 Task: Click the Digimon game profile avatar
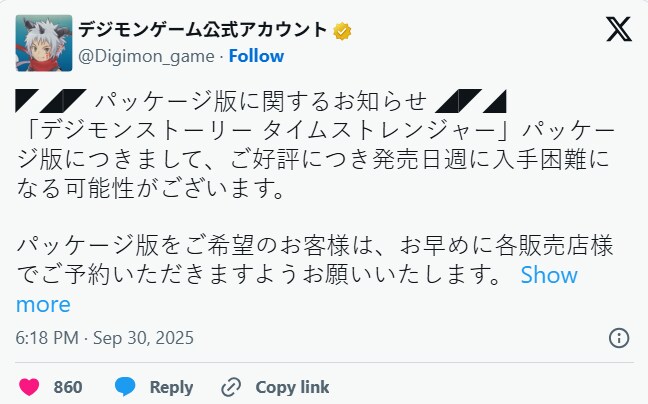pyautogui.click(x=44, y=42)
